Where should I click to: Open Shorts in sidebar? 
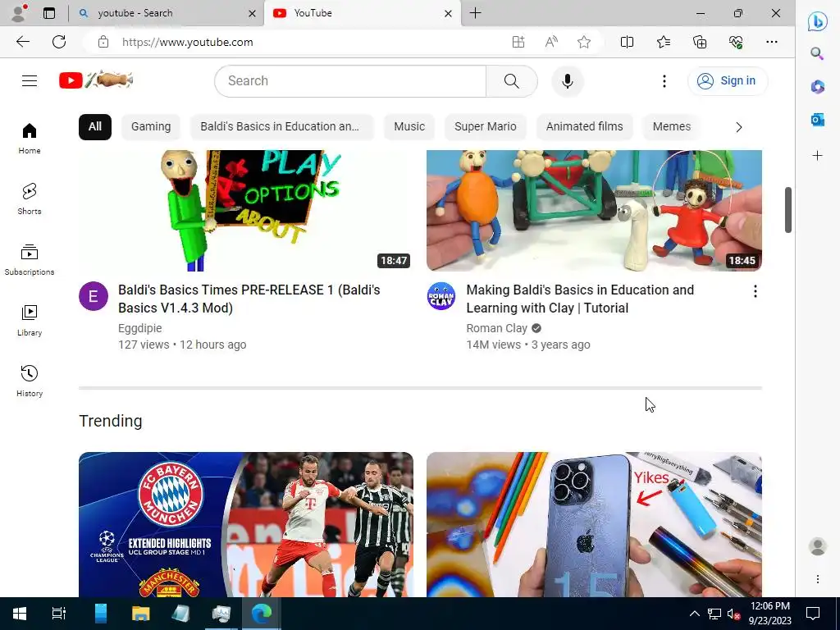coord(30,199)
